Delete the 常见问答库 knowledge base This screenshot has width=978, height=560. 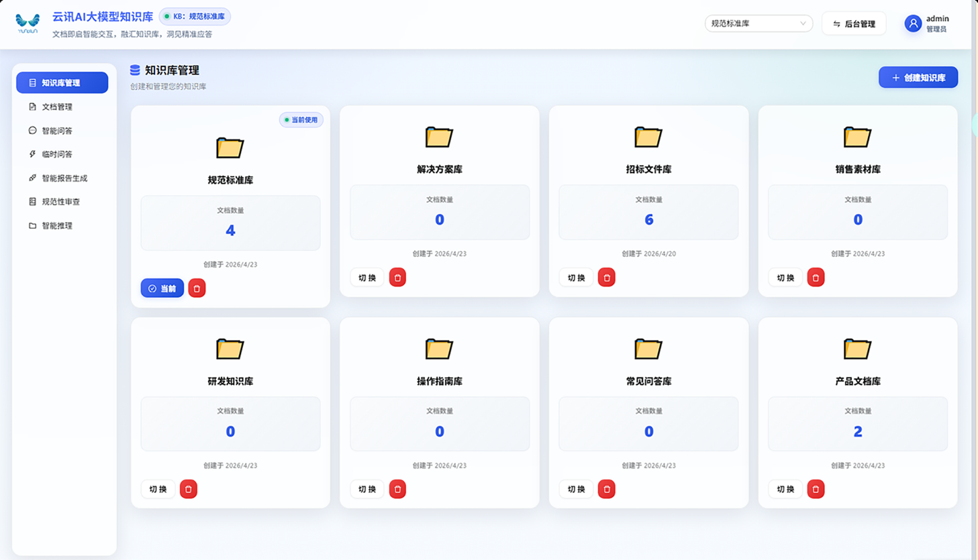click(x=607, y=489)
